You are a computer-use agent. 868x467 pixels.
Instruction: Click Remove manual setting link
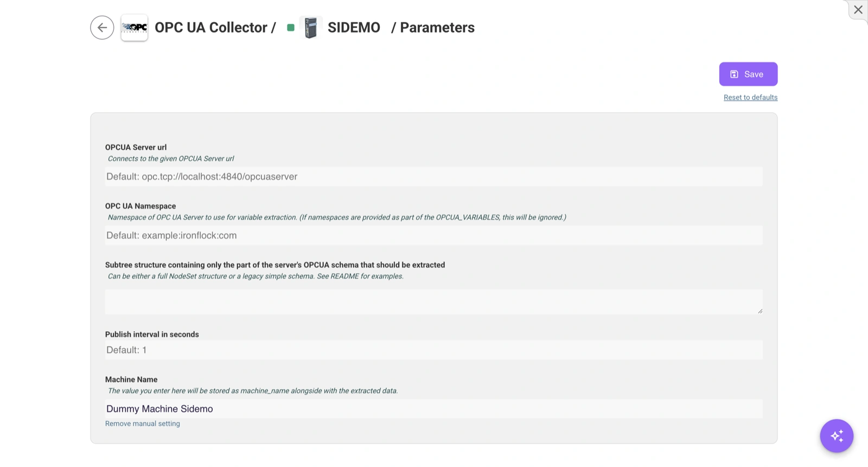[x=142, y=424]
